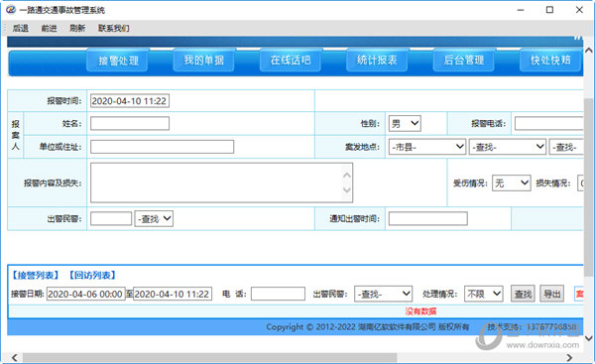Click the 刷新 menu item
Screen dimensions: 595x364
(x=77, y=28)
